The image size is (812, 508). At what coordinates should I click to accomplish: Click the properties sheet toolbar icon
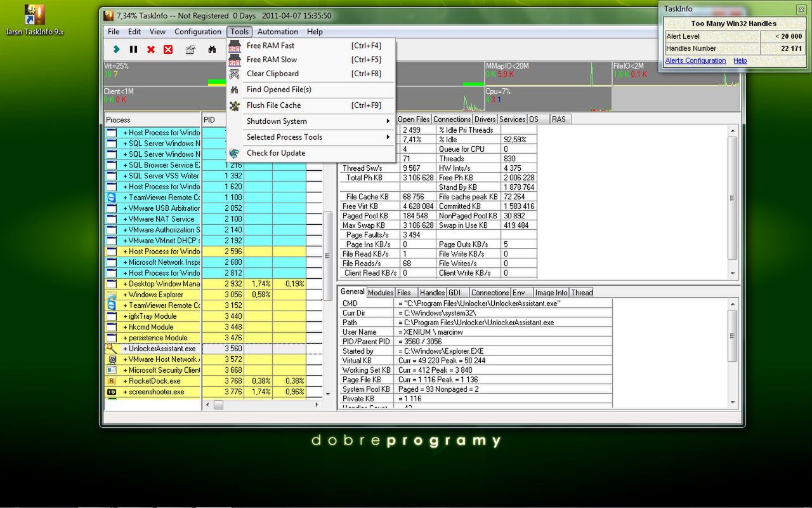(190, 49)
